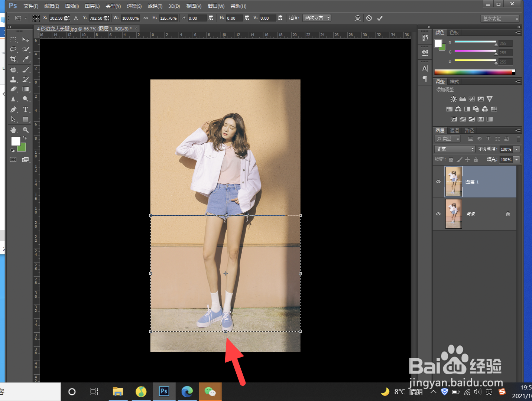Select the Zoom tool in toolbox

pyautogui.click(x=26, y=130)
